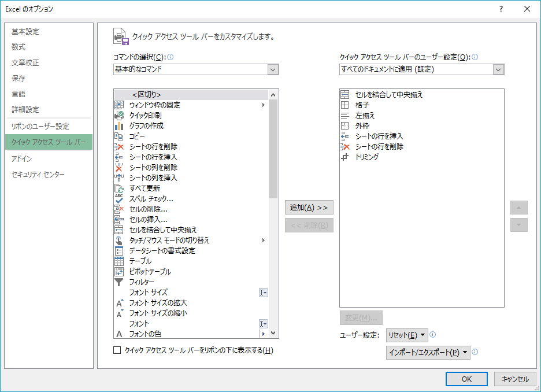Screen dimensions: 541x392
Task: Expand submenu arrow for ウィンドウ枠の固定
Action: pos(263,105)
